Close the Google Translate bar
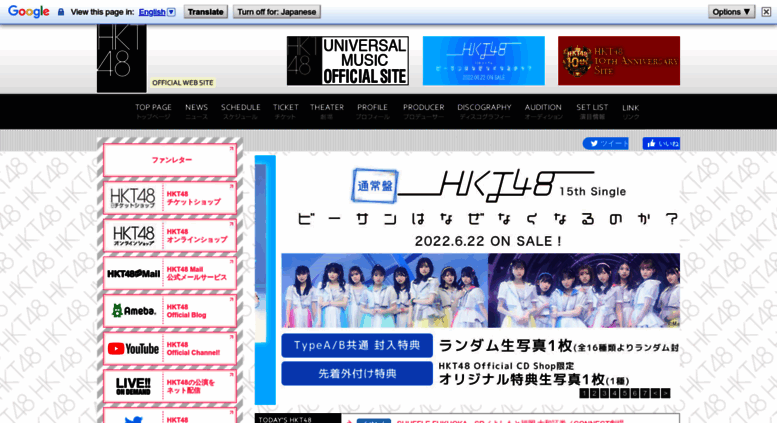Image resolution: width=777 pixels, height=423 pixels. click(x=766, y=12)
